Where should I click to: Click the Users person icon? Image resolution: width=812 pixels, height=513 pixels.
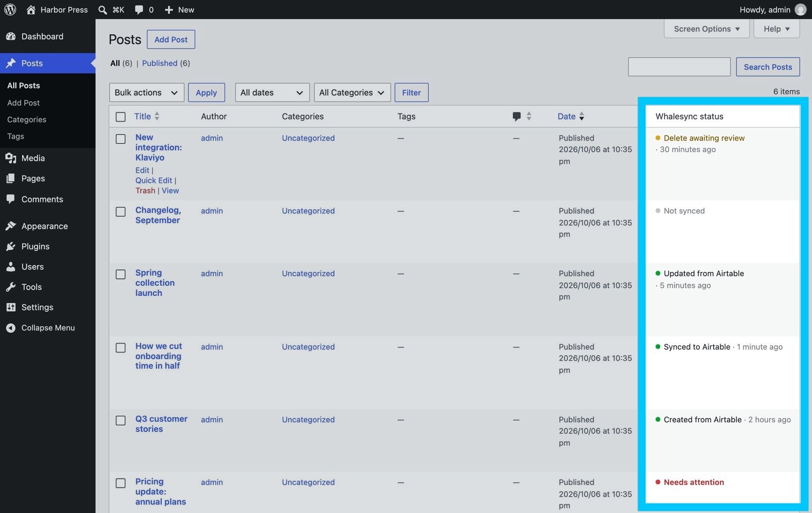coord(11,267)
